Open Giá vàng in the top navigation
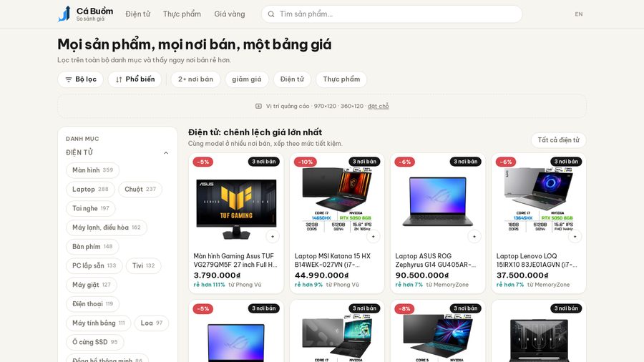This screenshot has width=644, height=362. click(x=229, y=14)
